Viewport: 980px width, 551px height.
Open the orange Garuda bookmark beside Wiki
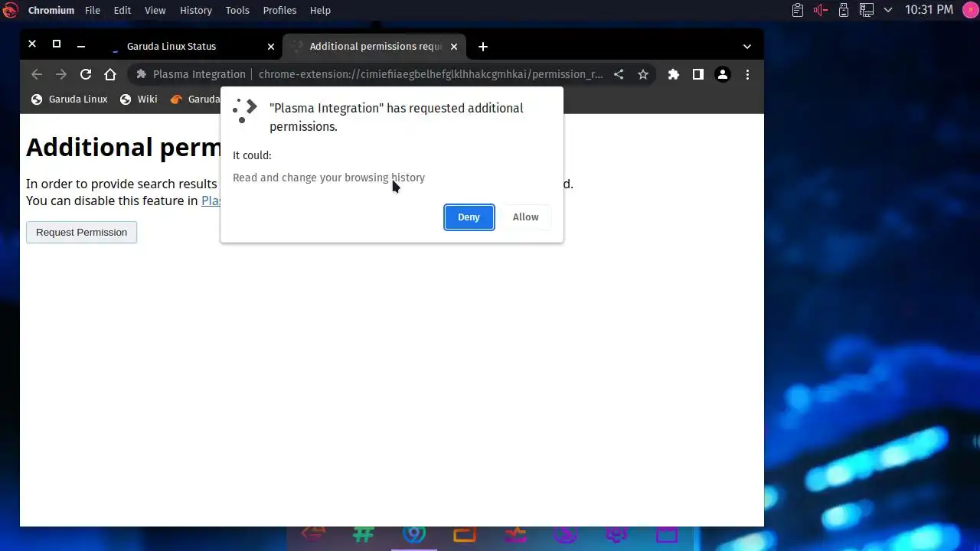194,99
